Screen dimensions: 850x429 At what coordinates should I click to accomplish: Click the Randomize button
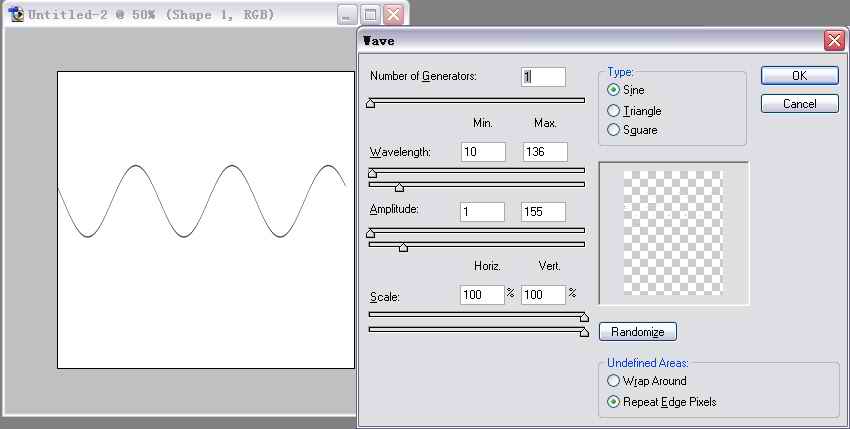[638, 332]
